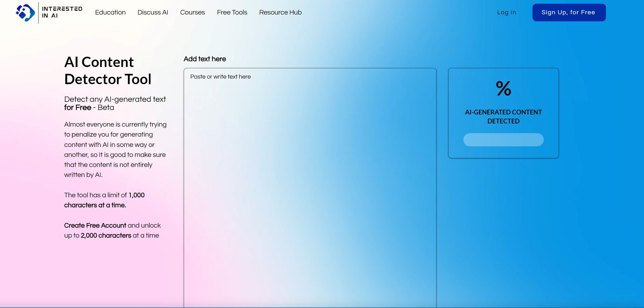Click the Create Free Account text

(95, 225)
